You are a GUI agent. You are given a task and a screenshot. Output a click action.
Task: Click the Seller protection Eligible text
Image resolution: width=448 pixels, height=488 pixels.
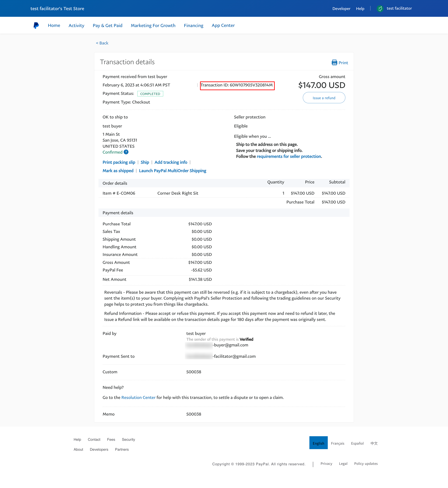(241, 126)
